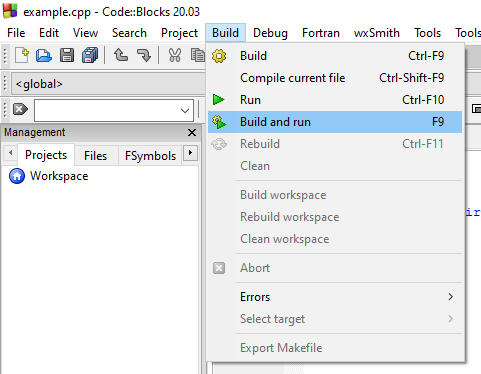
Task: Close the Management panel
Action: [192, 133]
